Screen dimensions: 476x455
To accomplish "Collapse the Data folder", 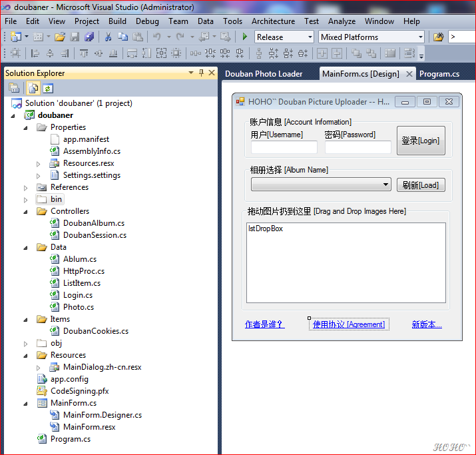I will (x=26, y=248).
